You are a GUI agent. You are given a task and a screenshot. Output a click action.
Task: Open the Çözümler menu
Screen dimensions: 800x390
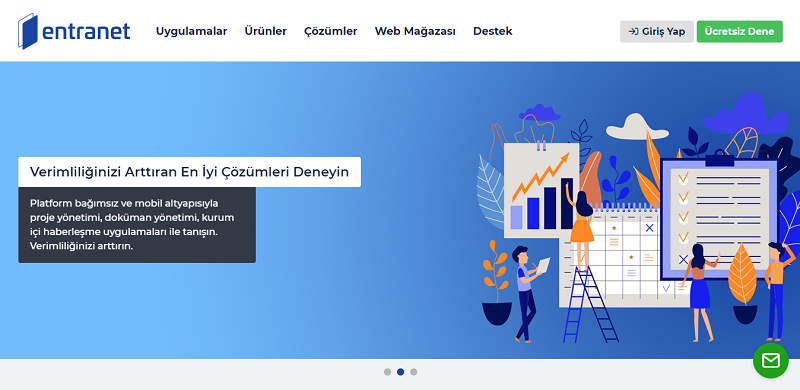click(331, 31)
